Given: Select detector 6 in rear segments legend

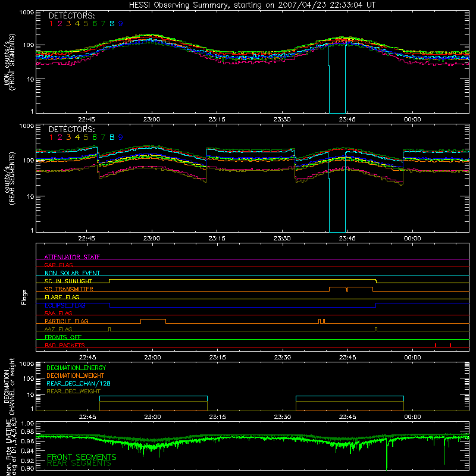Looking at the screenshot, I should point(95,137).
